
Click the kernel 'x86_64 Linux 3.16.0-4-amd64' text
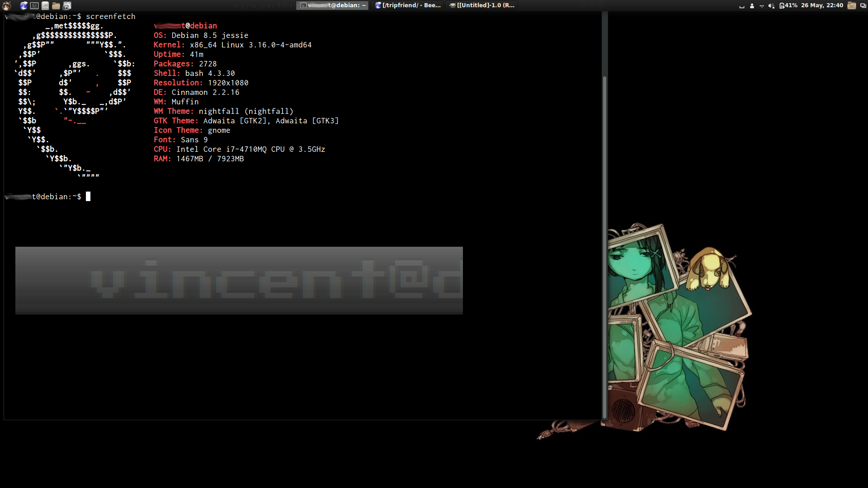[x=250, y=45]
